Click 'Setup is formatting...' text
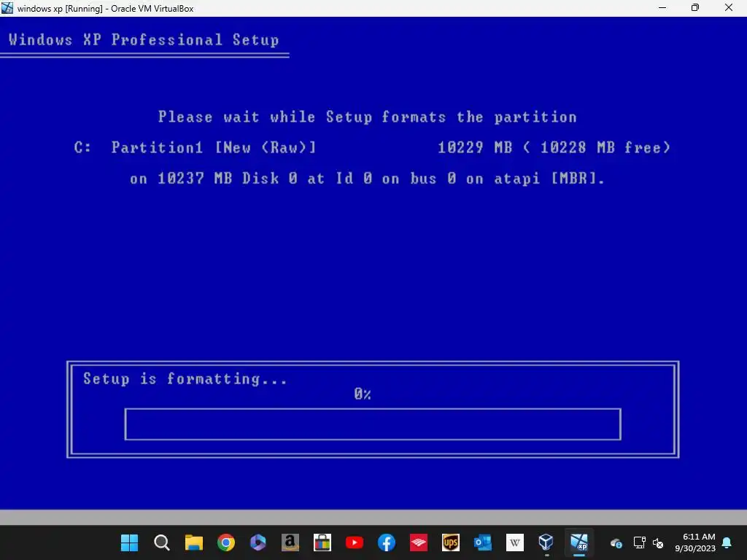This screenshot has height=560, width=747. [x=185, y=378]
